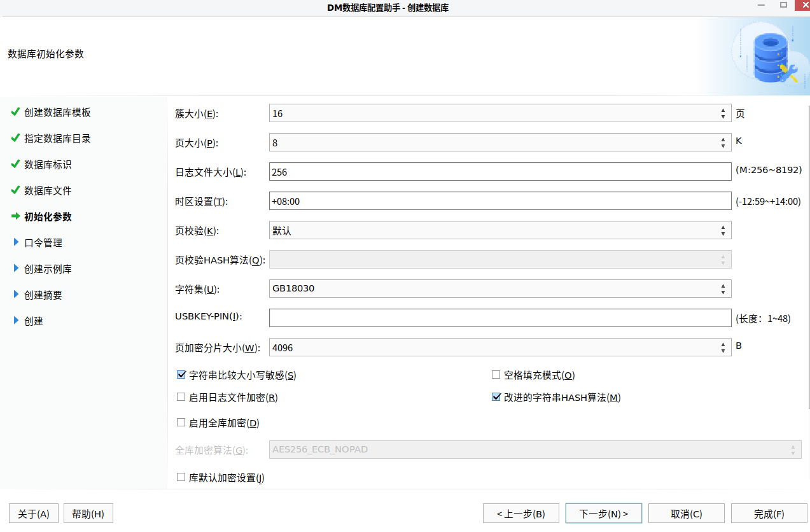Click the (M:256~8192) range hint

pos(769,171)
